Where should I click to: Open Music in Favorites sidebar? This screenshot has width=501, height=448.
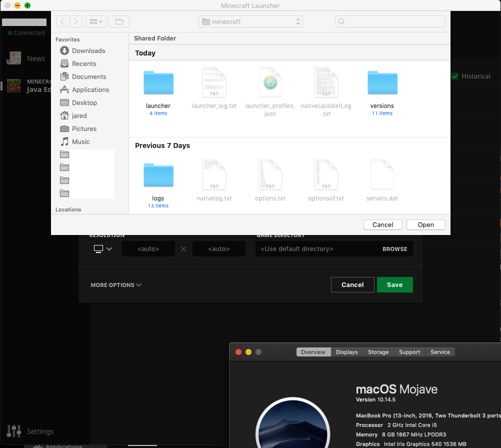coord(75,141)
